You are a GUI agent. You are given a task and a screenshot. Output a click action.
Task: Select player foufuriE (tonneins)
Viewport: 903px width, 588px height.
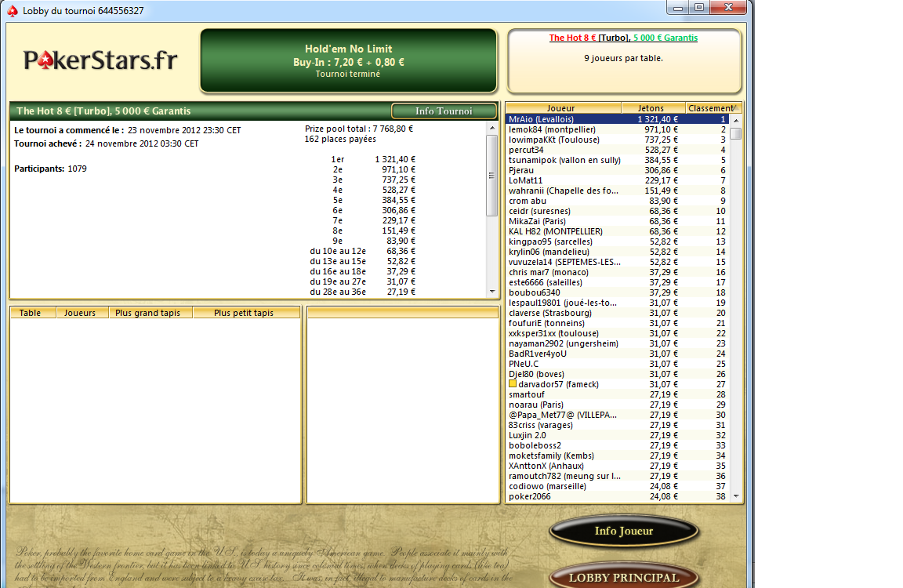point(617,323)
